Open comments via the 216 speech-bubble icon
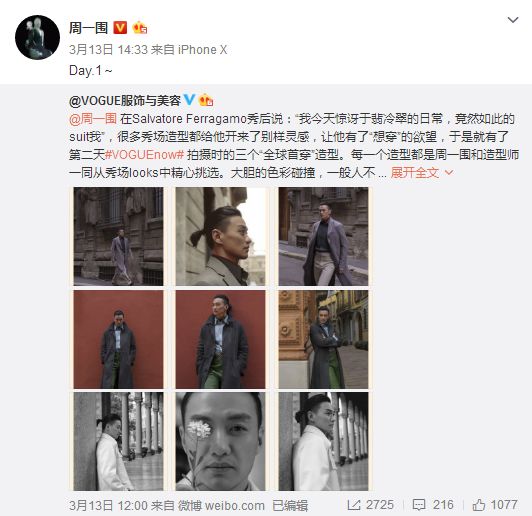Screen dimensions: 532x516 pos(419,505)
